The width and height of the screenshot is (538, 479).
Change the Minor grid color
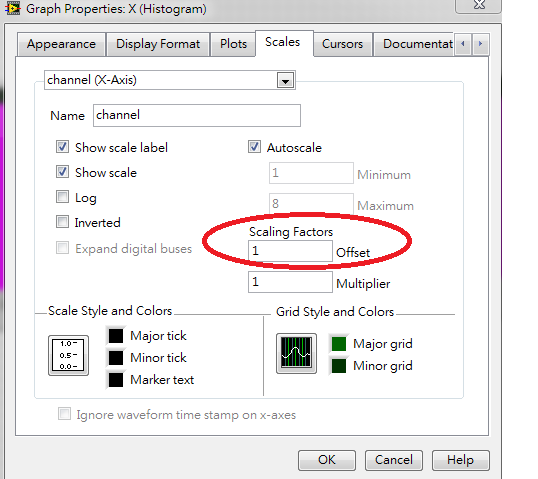[339, 365]
